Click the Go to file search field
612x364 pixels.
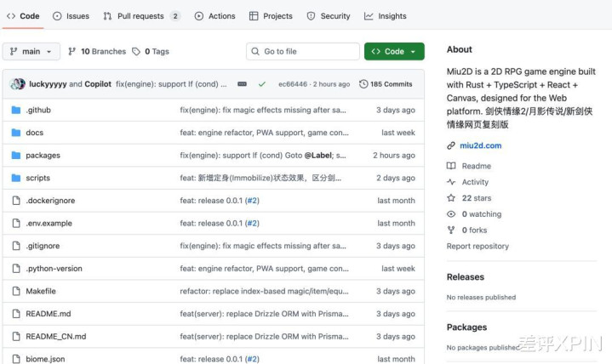point(301,52)
